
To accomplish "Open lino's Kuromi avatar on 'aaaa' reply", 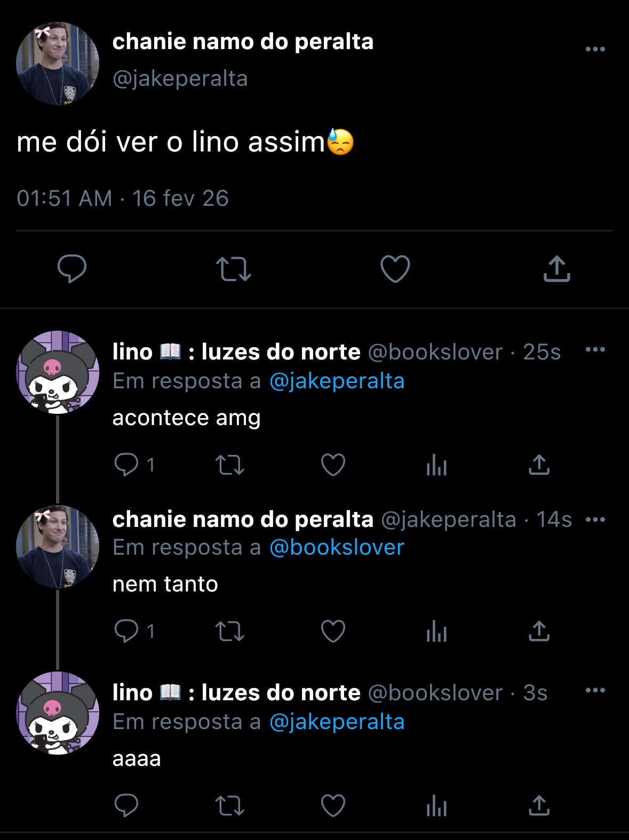I will (x=58, y=714).
